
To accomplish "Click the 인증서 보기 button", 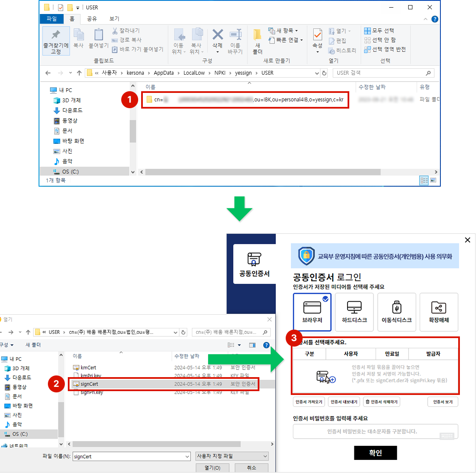I will coord(443,402).
